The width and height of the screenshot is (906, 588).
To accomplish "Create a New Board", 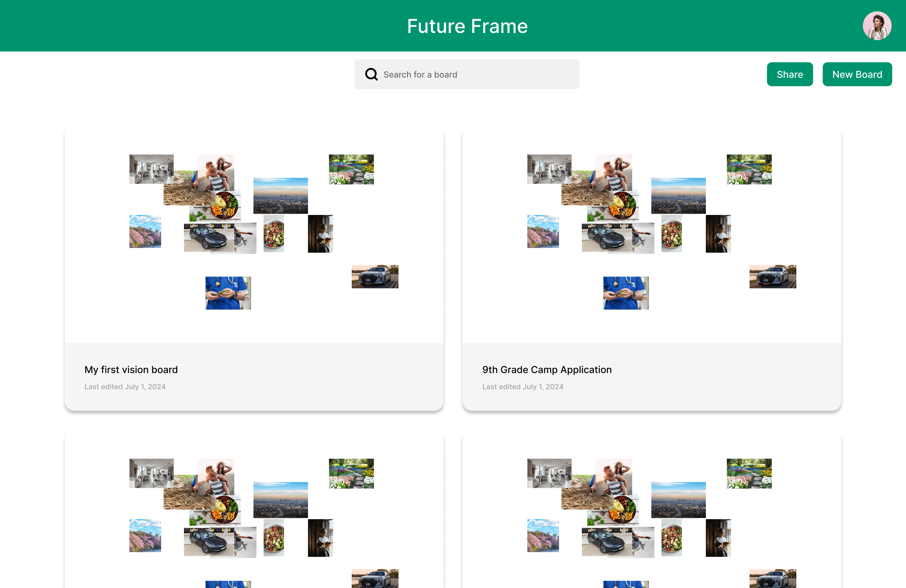I will tap(857, 74).
